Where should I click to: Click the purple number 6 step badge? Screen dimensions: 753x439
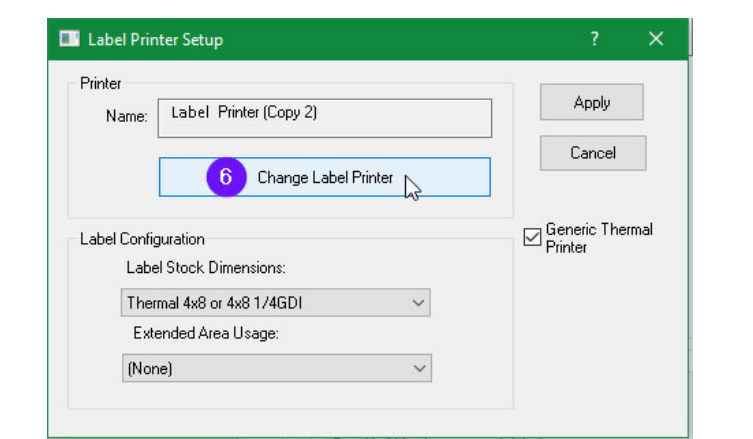point(226,177)
